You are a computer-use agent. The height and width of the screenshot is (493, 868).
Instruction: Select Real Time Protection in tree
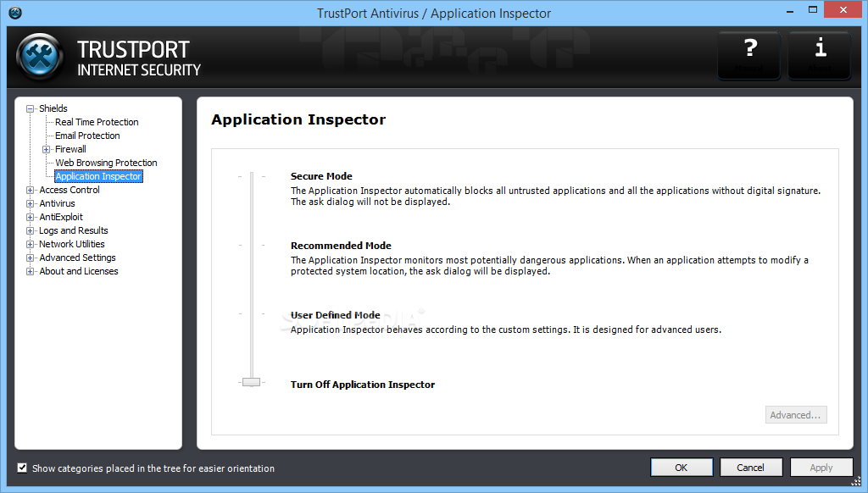pos(97,122)
